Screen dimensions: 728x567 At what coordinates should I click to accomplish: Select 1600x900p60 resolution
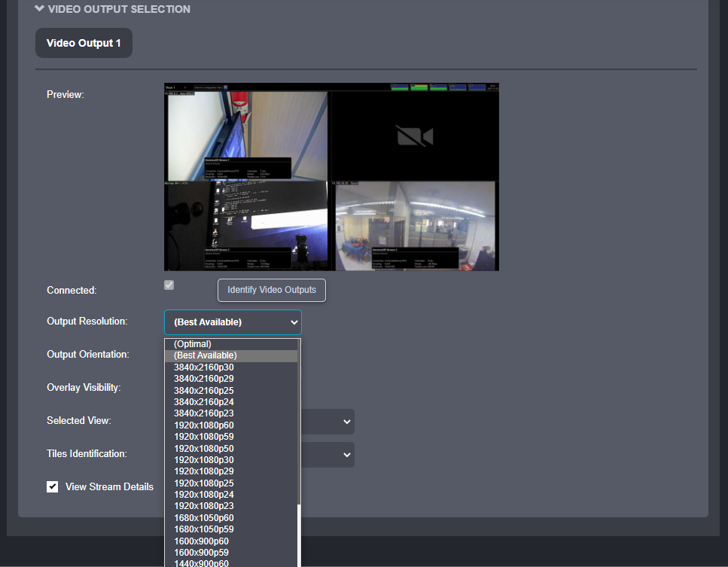[x=231, y=541]
